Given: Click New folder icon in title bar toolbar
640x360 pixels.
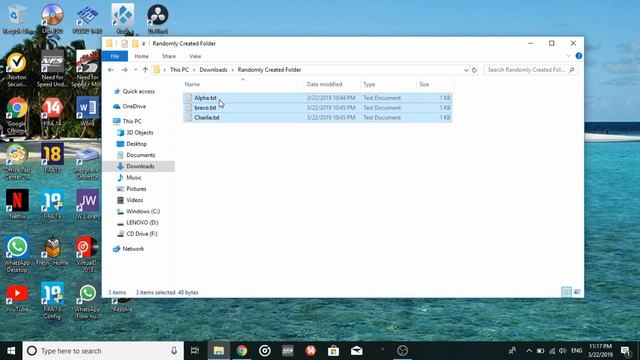Looking at the screenshot, I should 135,44.
